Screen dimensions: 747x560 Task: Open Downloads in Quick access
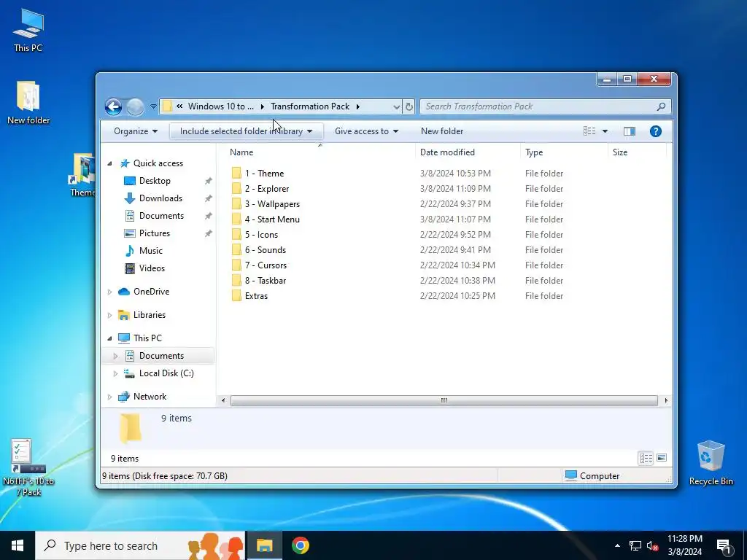(x=160, y=198)
